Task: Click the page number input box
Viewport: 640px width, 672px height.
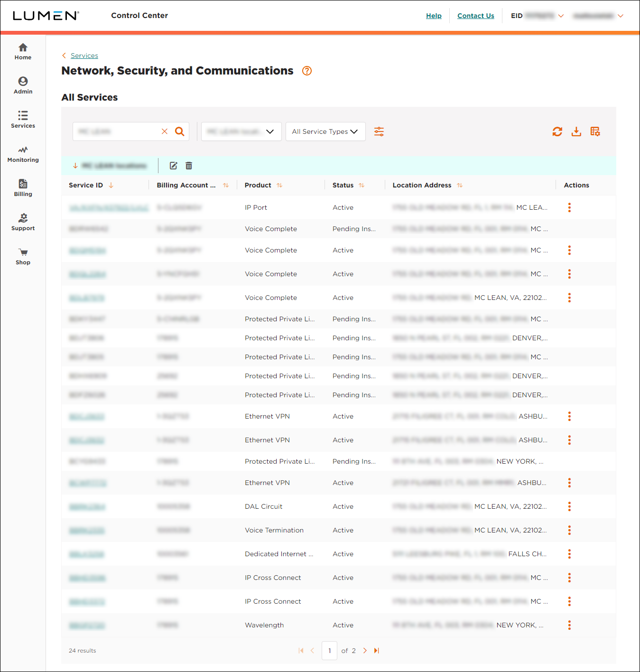Action: 329,651
